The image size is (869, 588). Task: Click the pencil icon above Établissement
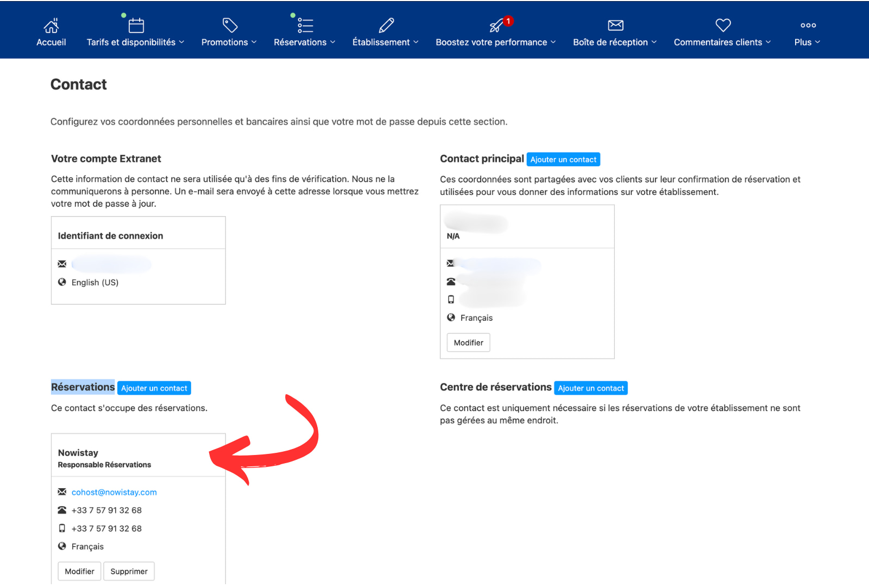click(386, 25)
